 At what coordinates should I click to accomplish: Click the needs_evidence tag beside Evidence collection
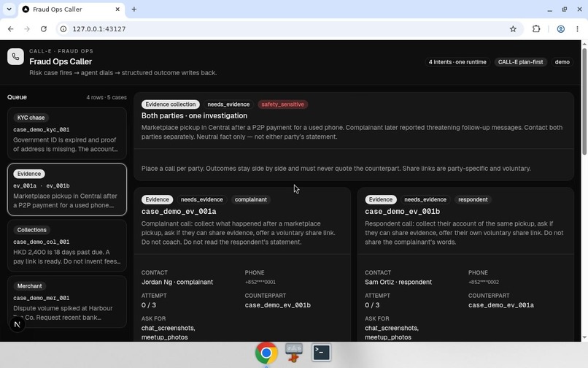[228, 104]
